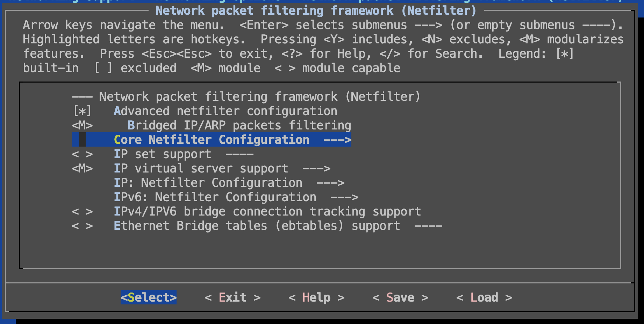Open the Core Netfilter Configuration submenu
Screen dimensions: 644x324
[211, 140]
